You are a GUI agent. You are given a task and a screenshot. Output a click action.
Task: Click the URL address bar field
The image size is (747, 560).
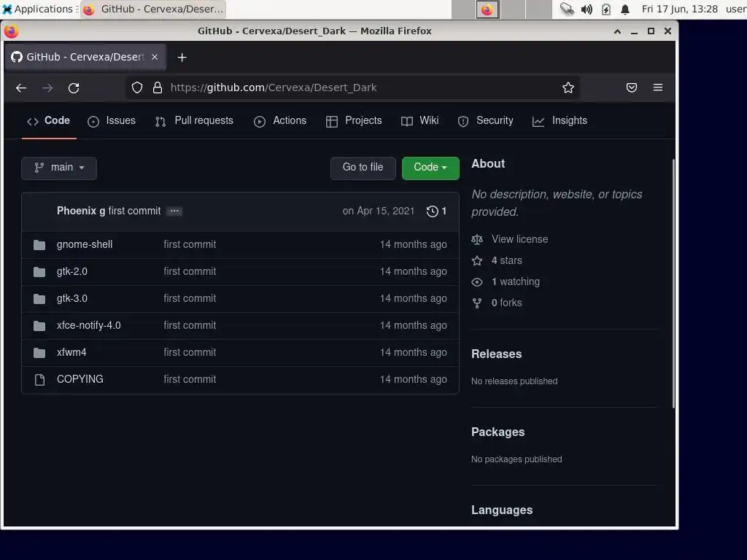(352, 87)
